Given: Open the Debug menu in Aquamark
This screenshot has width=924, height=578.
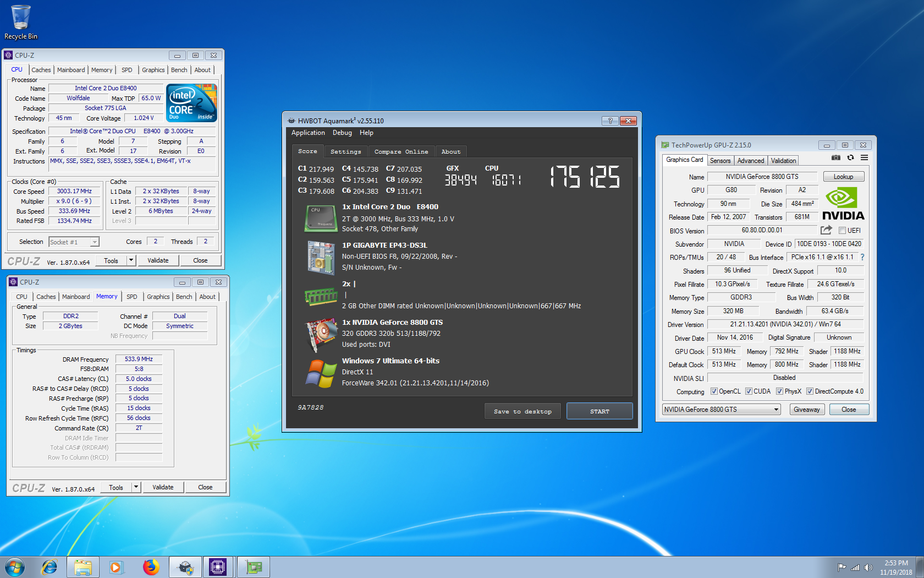Looking at the screenshot, I should point(342,133).
